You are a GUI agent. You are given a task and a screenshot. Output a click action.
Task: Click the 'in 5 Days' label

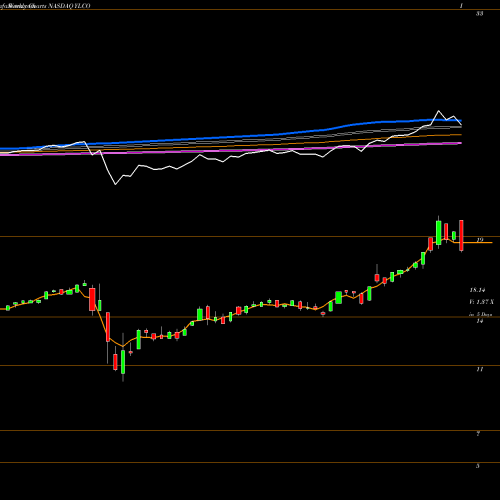click(x=480, y=314)
